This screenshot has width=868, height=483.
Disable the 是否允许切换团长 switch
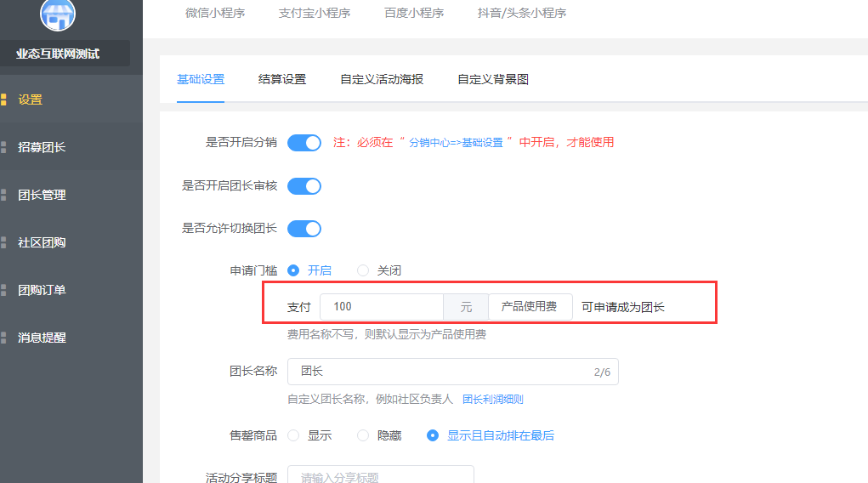pyautogui.click(x=304, y=229)
